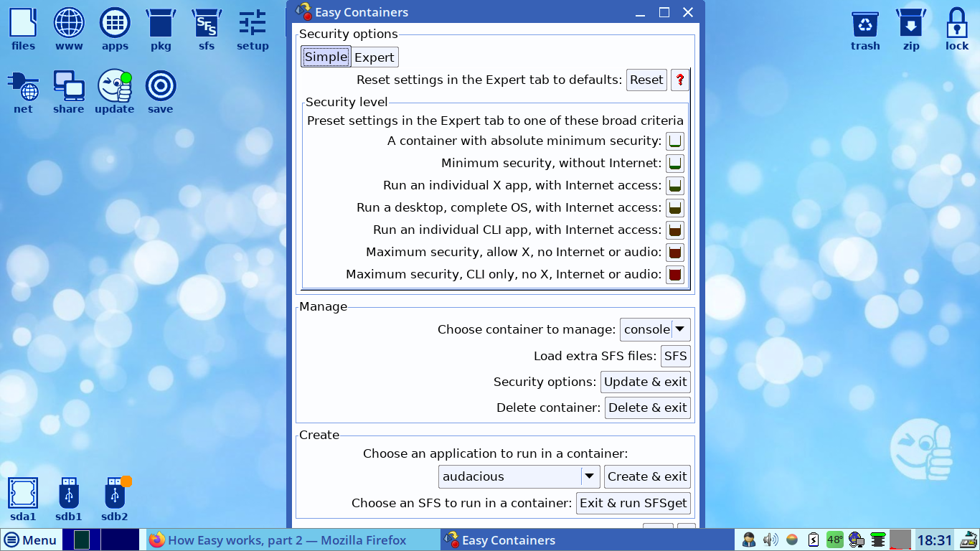This screenshot has width=980, height=551.
Task: Click the tray icon right of the clock
Action: point(969,540)
